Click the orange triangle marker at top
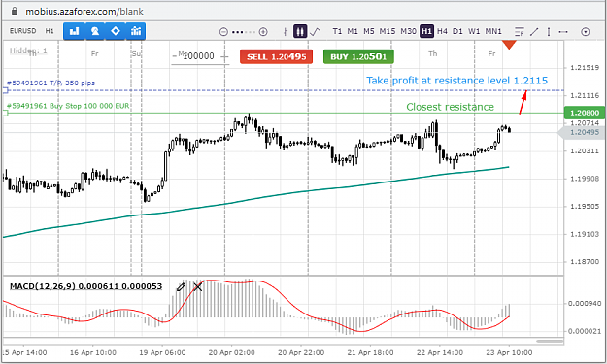The image size is (607, 364). (x=509, y=45)
